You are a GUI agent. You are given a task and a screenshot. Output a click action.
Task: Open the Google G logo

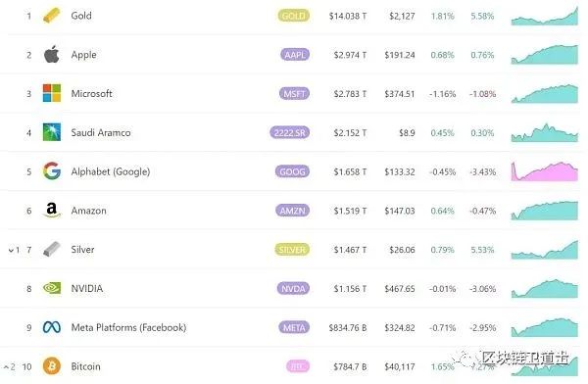[52, 171]
